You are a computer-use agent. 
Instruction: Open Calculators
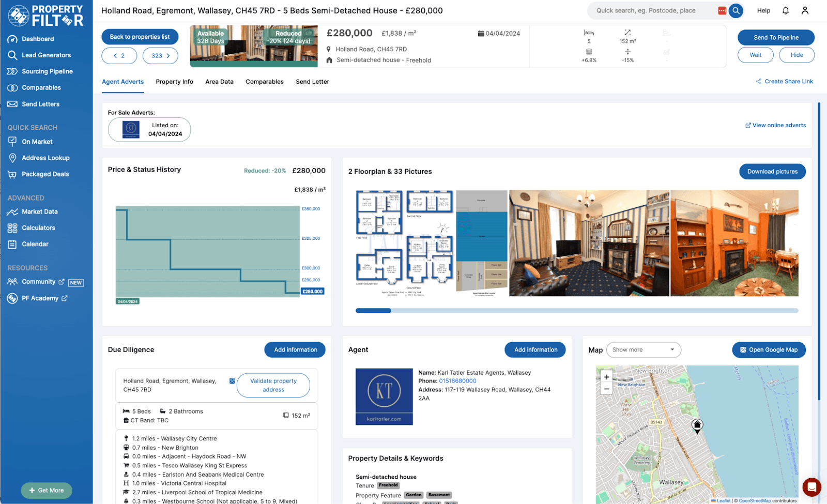coord(32,228)
